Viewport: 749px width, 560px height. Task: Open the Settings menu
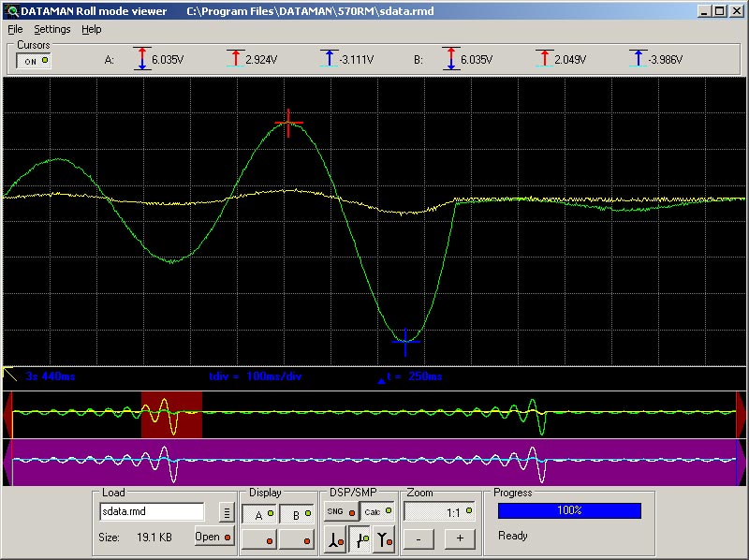51,29
